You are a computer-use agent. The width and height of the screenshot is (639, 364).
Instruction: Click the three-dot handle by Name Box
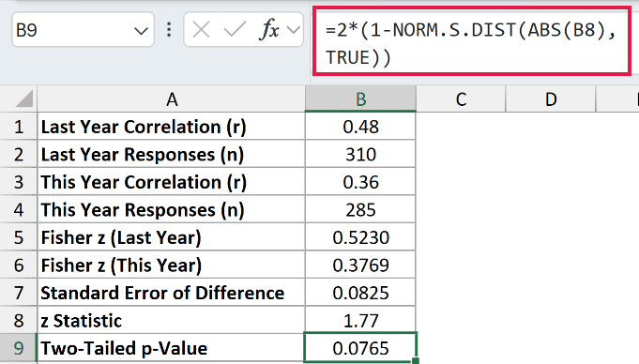169,30
